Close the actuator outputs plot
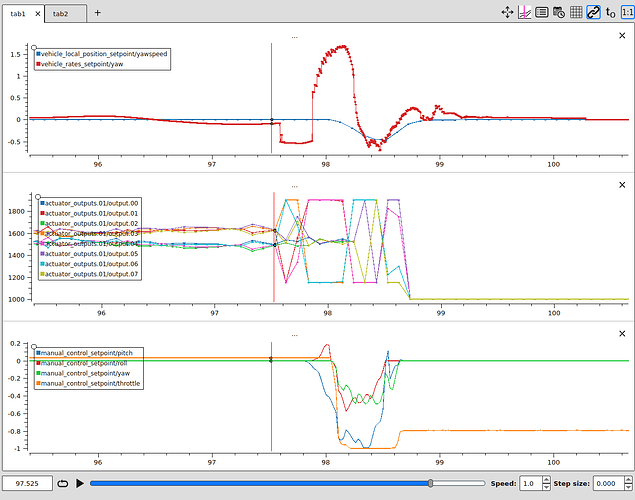 622,185
